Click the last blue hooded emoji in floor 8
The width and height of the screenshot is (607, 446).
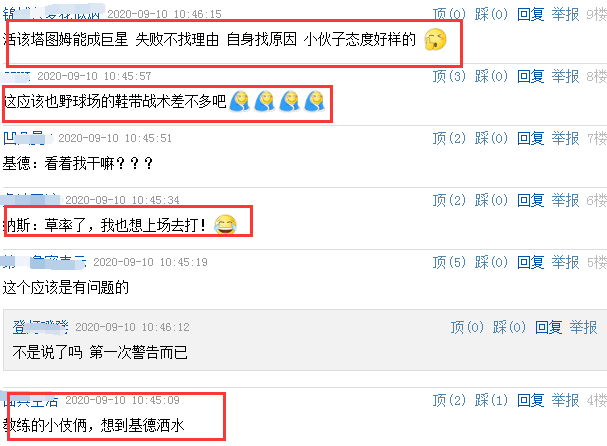point(315,101)
